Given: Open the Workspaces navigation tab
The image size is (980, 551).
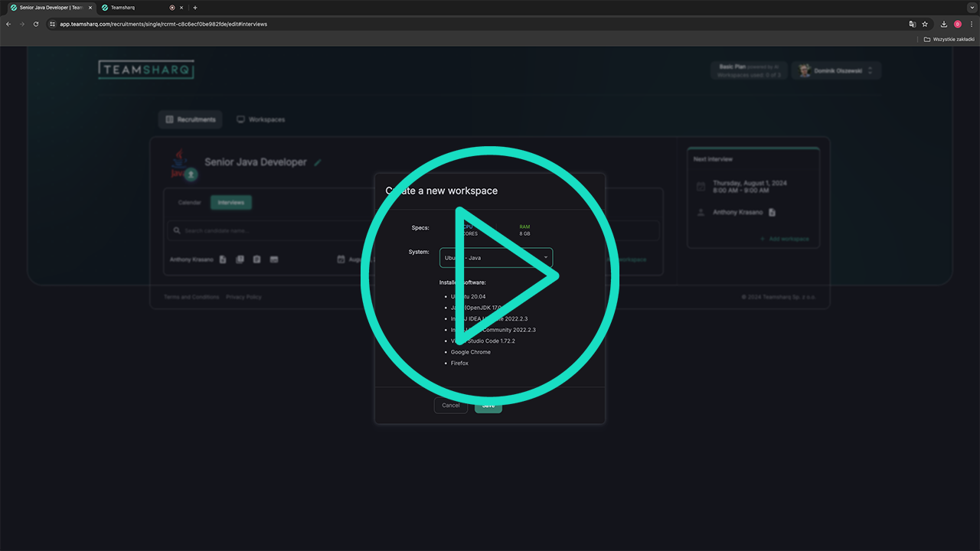Looking at the screenshot, I should pos(260,120).
